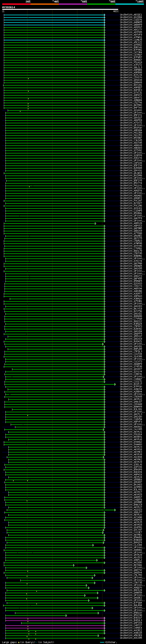Viewport: 146px width, 644px height.
Task: Click the long green alignment bar for UniRef100_B0XPJ7
Action: 60,384
